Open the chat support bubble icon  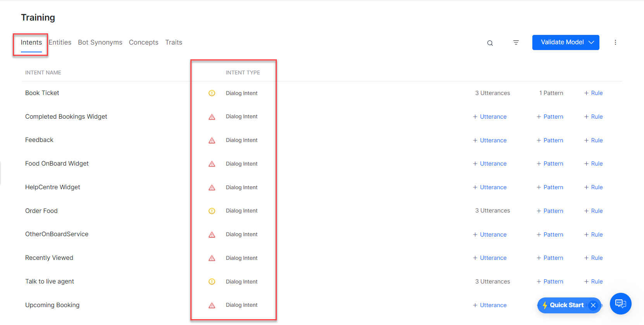pyautogui.click(x=620, y=304)
